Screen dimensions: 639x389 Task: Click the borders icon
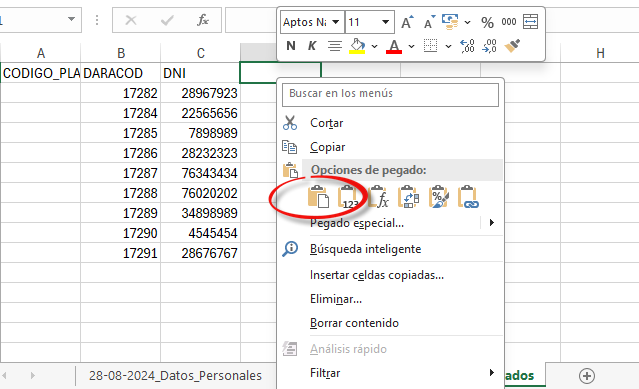(430, 46)
